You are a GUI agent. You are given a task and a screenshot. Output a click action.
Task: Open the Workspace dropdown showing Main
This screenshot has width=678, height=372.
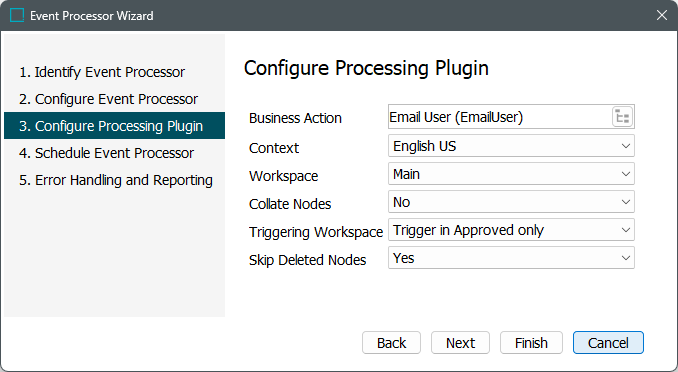click(x=511, y=174)
